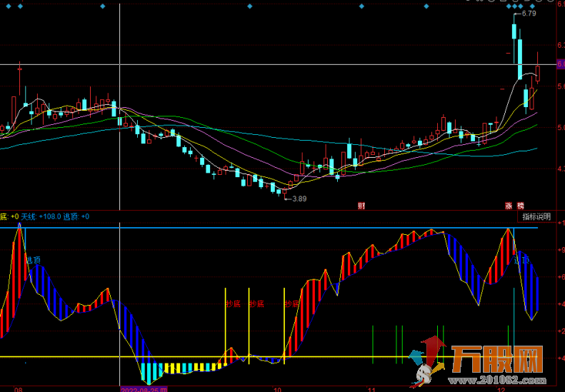Click the 逃顶 label beside the December peak
The width and height of the screenshot is (565, 392).
521,260
